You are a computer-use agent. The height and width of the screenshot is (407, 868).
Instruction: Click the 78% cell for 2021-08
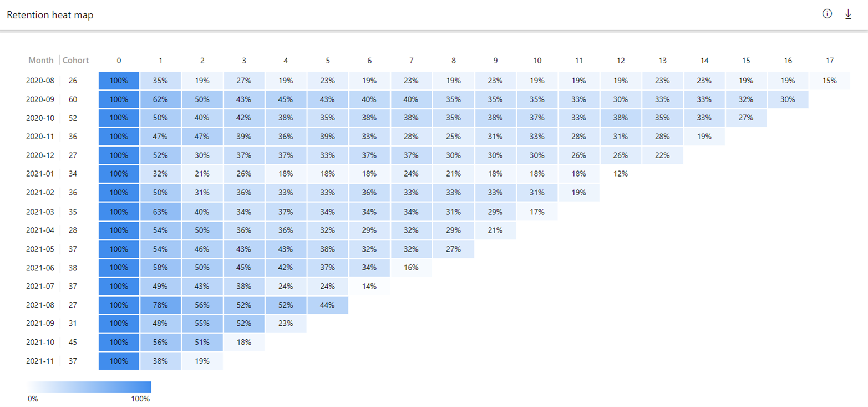click(160, 305)
